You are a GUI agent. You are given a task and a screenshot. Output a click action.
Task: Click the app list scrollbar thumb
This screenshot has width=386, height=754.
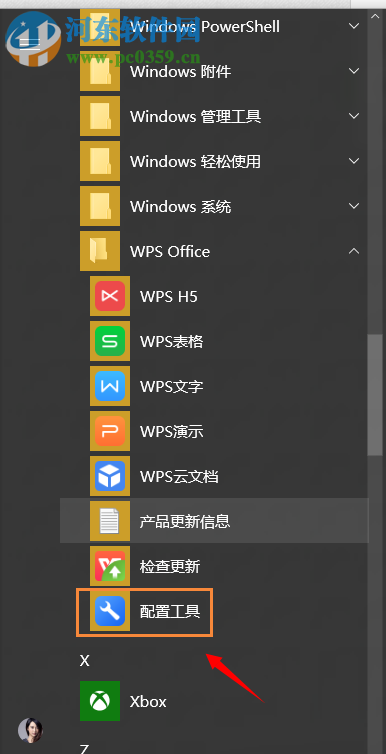374,395
